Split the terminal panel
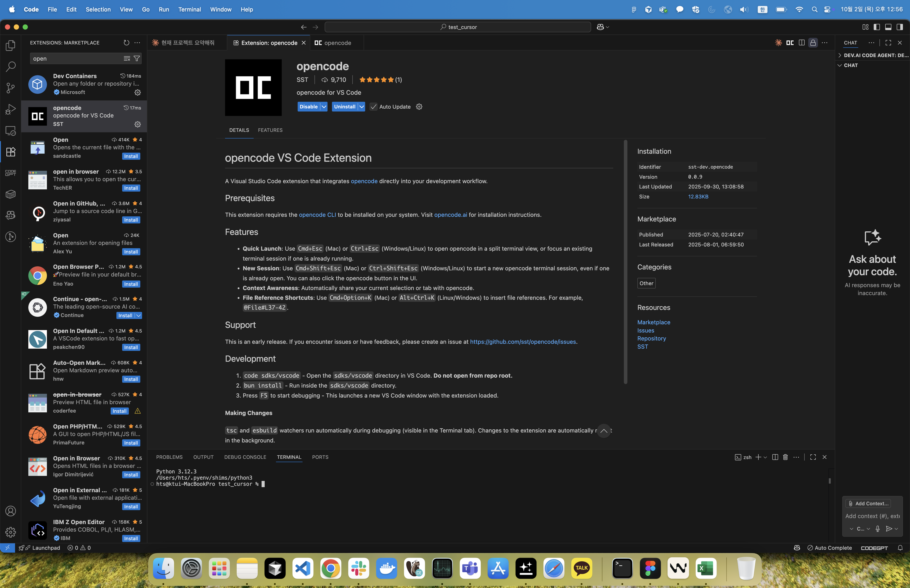The image size is (910, 588). [775, 457]
